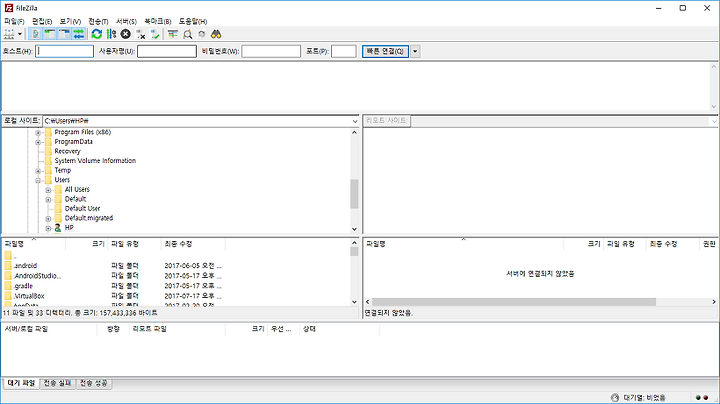Select the .VirtualBox folder row
The image size is (720, 404).
(x=112, y=296)
